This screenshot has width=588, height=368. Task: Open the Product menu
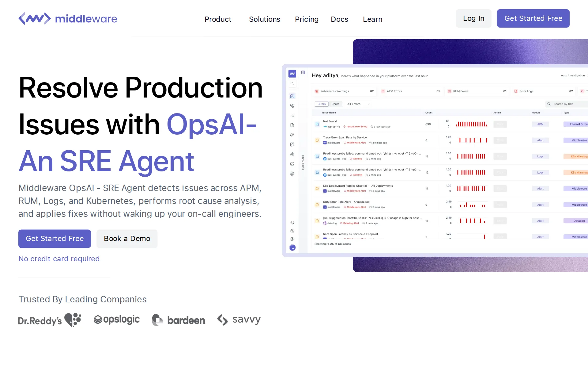[218, 19]
